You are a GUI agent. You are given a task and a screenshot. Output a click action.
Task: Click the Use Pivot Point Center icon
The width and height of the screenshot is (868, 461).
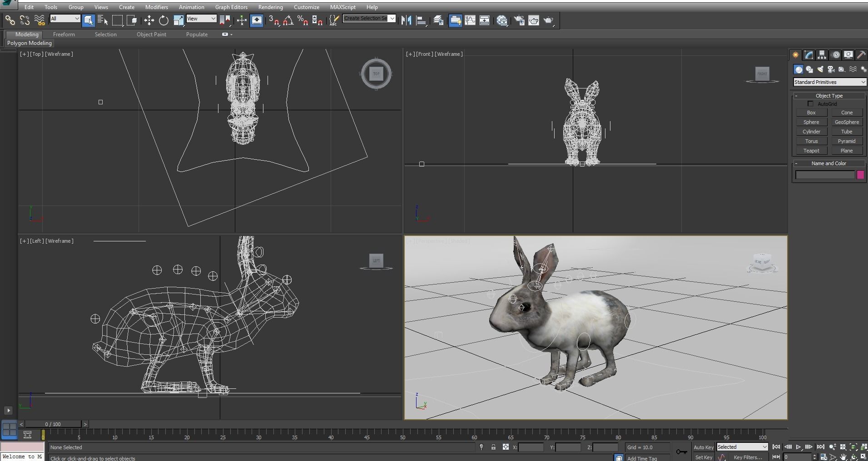[225, 20]
